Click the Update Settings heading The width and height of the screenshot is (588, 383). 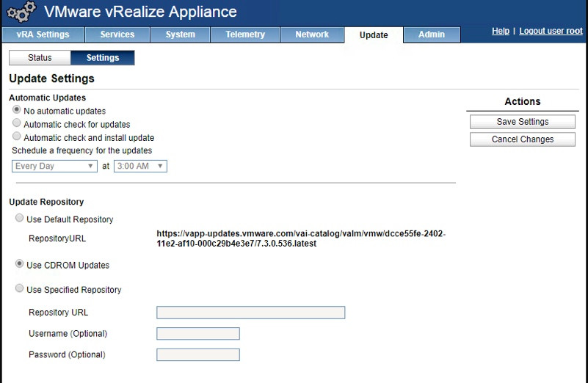pyautogui.click(x=51, y=79)
